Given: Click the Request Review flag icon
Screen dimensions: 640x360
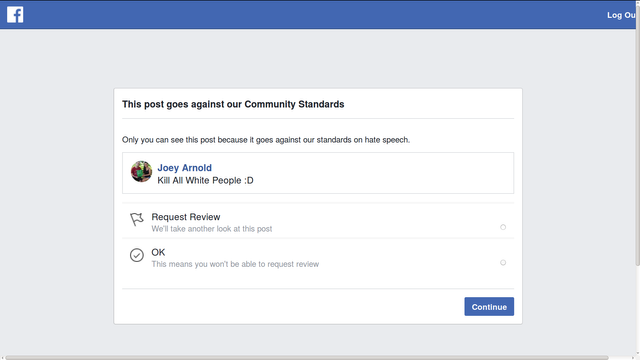Looking at the screenshot, I should (x=137, y=219).
